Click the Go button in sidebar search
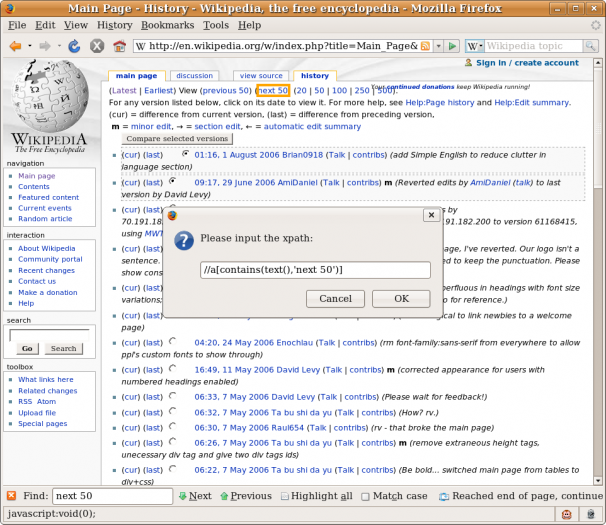 tap(27, 348)
